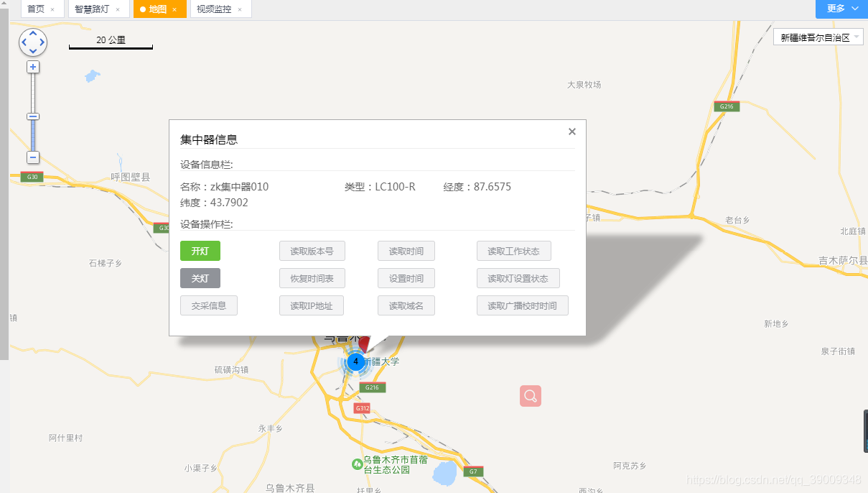Click the G216 highway shield near 新疆大学
The height and width of the screenshot is (493, 868).
pos(372,387)
